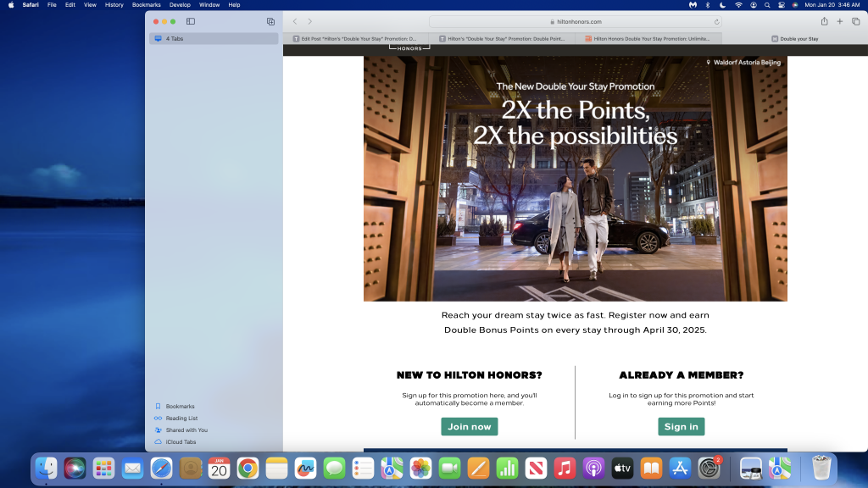Open Calendar from the Dock
The width and height of the screenshot is (868, 488).
pos(219,469)
